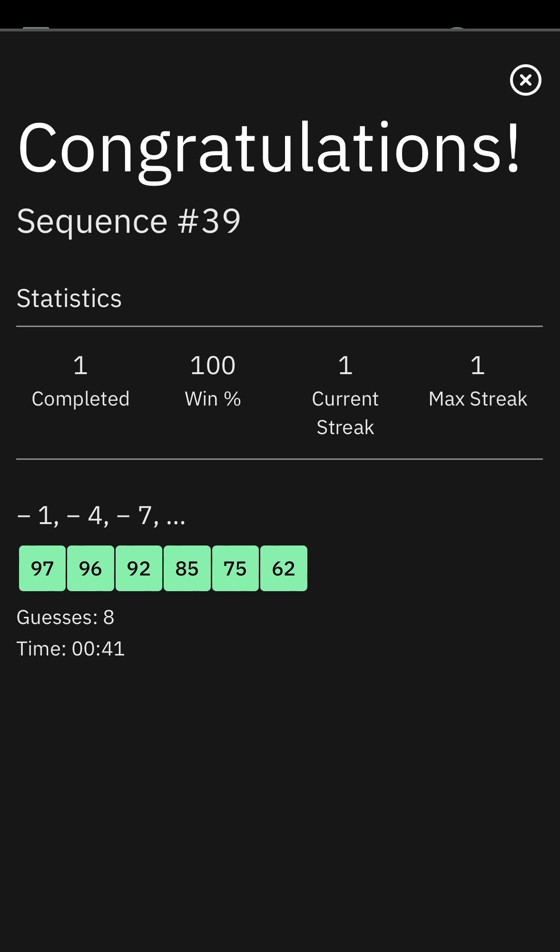The height and width of the screenshot is (952, 560).
Task: Click the Time: 00:41 label
Action: click(70, 648)
